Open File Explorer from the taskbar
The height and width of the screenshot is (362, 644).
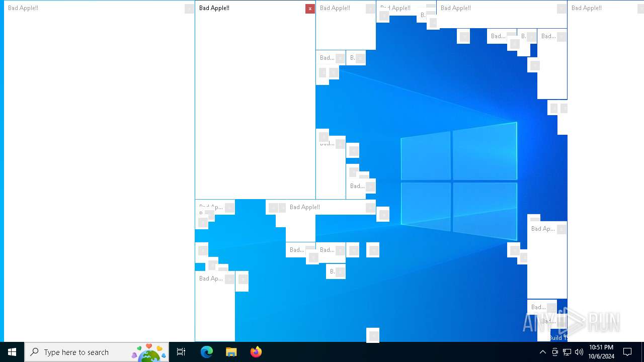(231, 352)
